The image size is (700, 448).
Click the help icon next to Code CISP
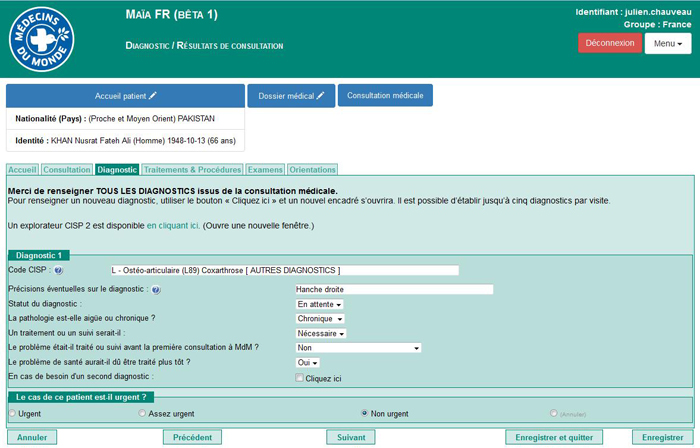(x=58, y=271)
